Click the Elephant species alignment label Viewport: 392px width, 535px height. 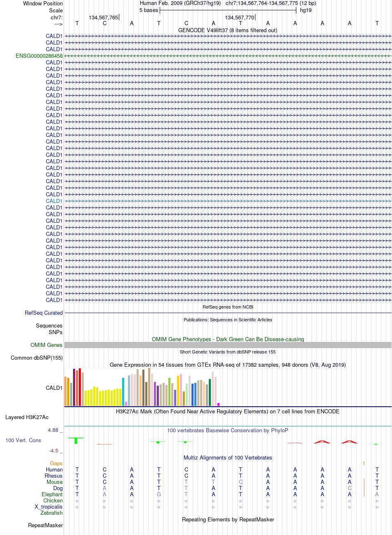pyautogui.click(x=52, y=495)
